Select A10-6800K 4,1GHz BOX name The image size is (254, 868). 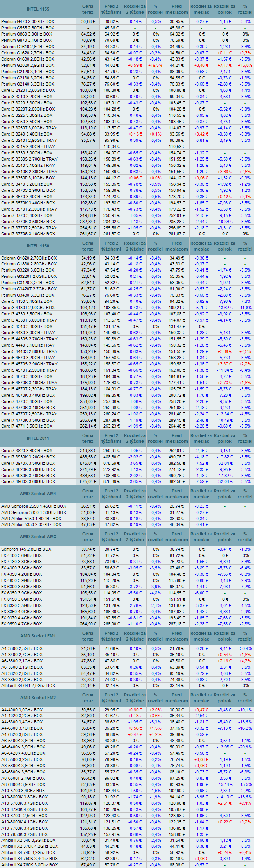25,822
